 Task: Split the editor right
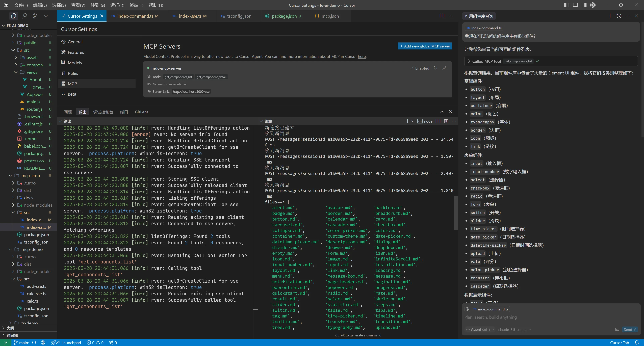pyautogui.click(x=442, y=16)
